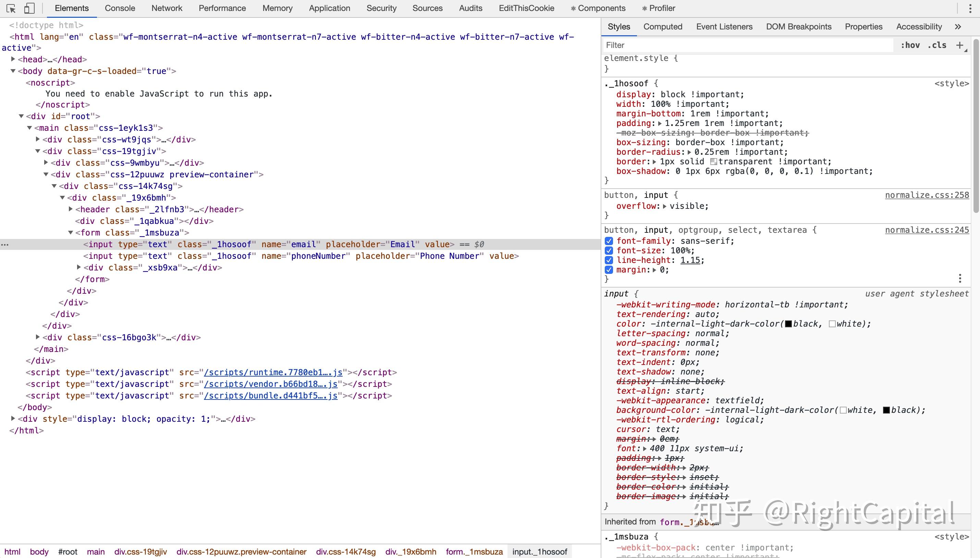Viewport: 980px width, 558px height.
Task: Uncheck the font-family property checkbox
Action: [609, 241]
